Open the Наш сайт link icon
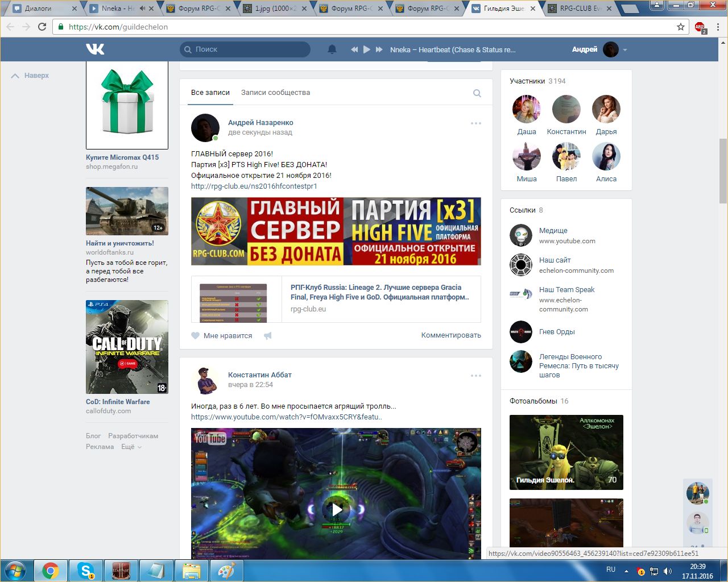This screenshot has height=582, width=728. [521, 265]
